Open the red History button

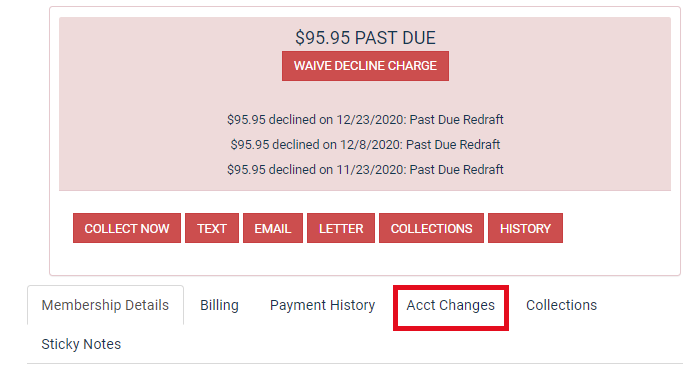click(x=525, y=228)
